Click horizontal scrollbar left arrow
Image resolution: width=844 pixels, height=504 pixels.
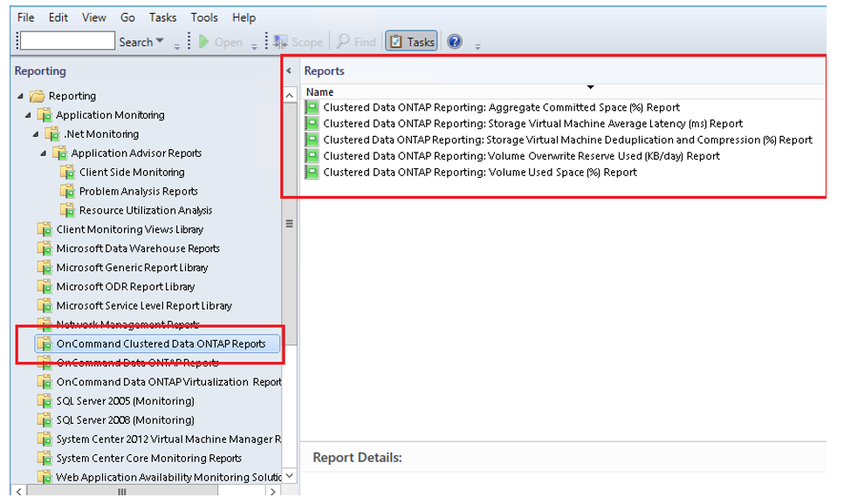pos(19,491)
